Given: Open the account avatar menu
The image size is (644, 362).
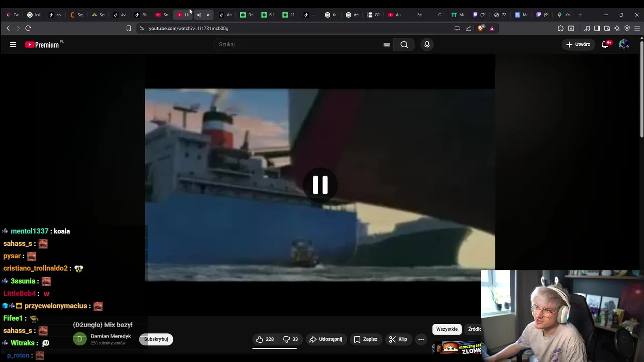Looking at the screenshot, I should (624, 44).
